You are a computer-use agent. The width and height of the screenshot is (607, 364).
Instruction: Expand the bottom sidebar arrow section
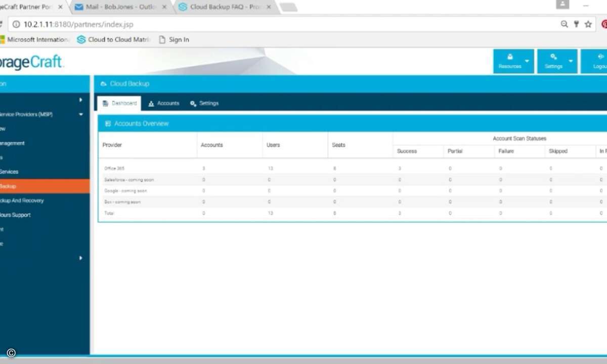point(81,258)
